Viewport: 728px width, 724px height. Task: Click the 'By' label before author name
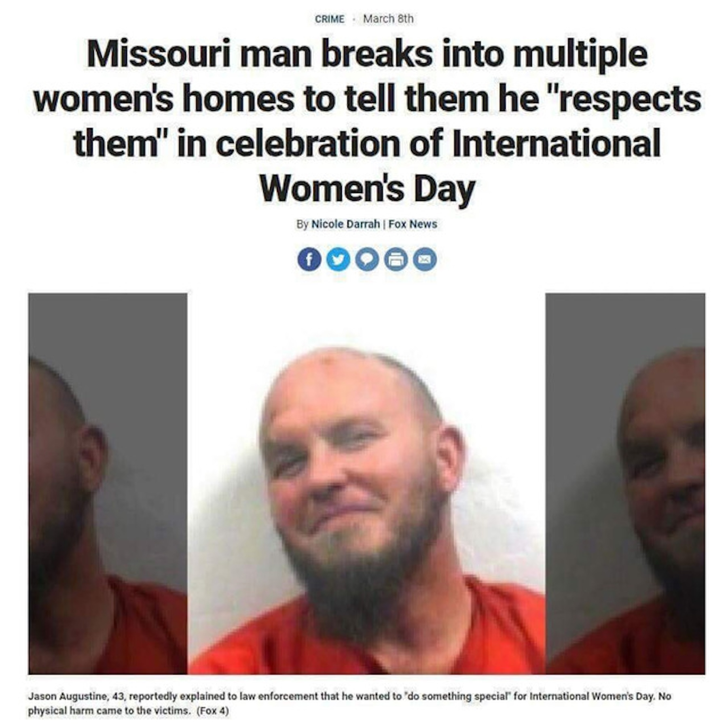(302, 224)
